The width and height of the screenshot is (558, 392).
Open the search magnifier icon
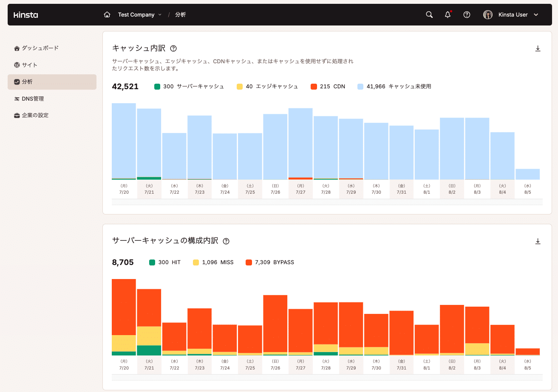pyautogui.click(x=429, y=14)
